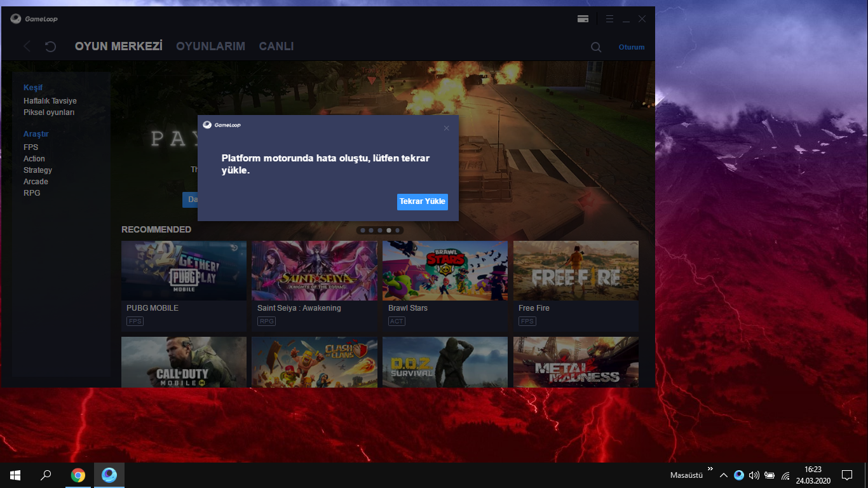Jump to the last banner carousel dot
Viewport: 868px width, 488px height.
tap(398, 230)
